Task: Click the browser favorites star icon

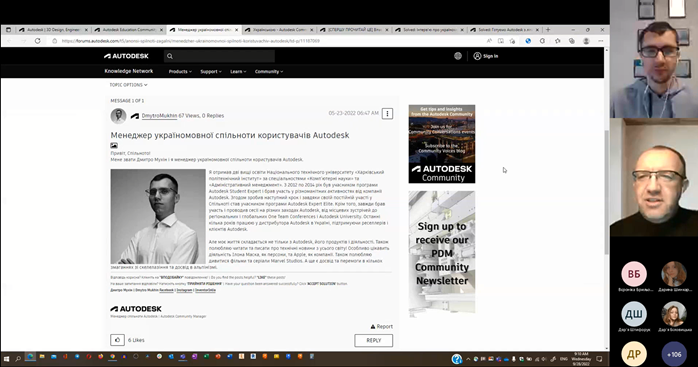Action: coord(557,41)
